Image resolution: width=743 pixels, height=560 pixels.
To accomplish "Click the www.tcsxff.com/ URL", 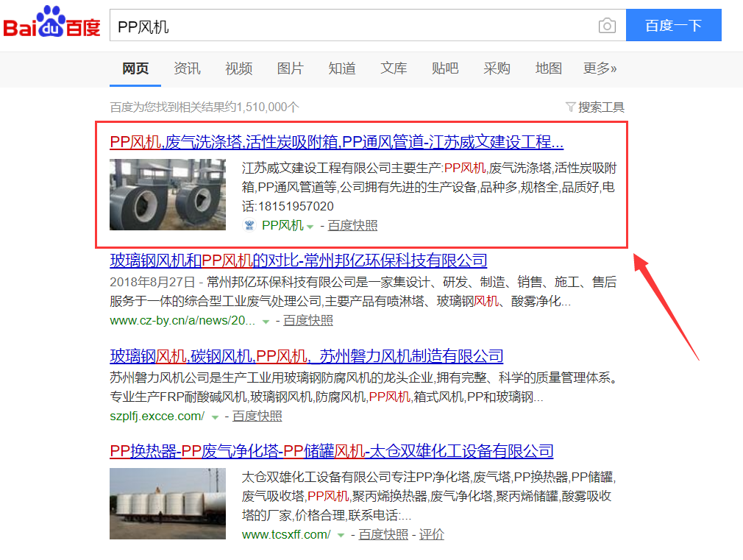I will coord(286,534).
